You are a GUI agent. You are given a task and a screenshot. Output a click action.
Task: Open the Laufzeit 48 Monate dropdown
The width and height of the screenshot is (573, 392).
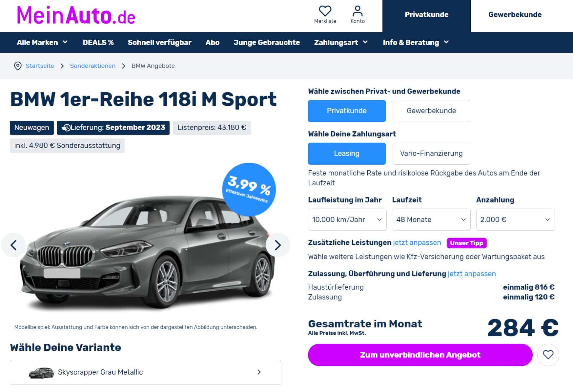(x=431, y=219)
